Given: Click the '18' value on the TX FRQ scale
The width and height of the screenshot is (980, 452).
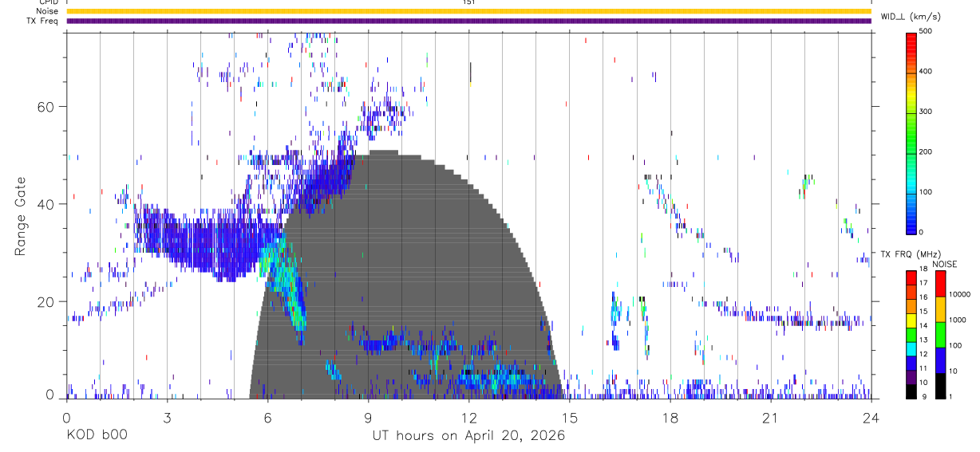Looking at the screenshot, I should pyautogui.click(x=923, y=269).
